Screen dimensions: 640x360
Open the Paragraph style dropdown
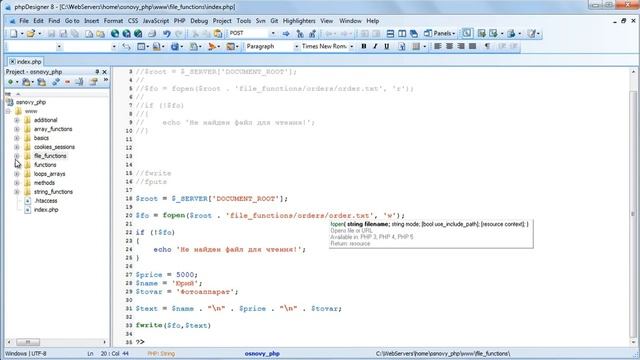pos(297,47)
